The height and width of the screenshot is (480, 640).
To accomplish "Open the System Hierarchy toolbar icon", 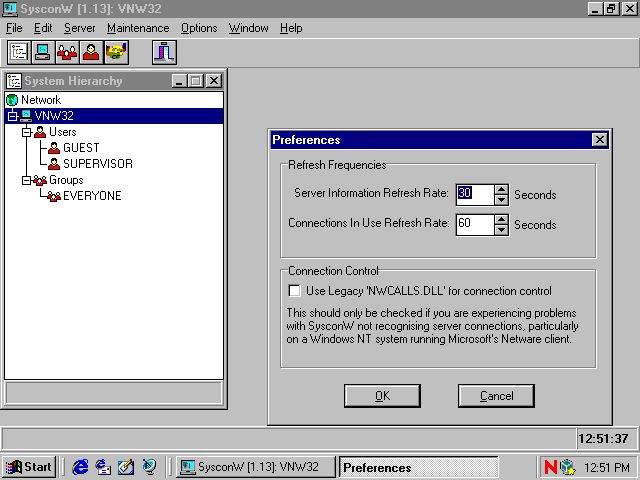I will [19, 52].
